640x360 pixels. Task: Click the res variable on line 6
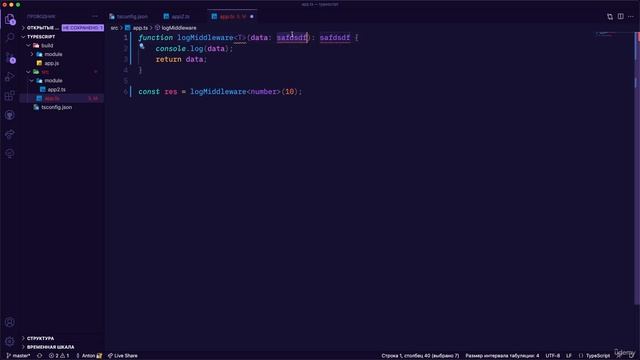coord(171,92)
